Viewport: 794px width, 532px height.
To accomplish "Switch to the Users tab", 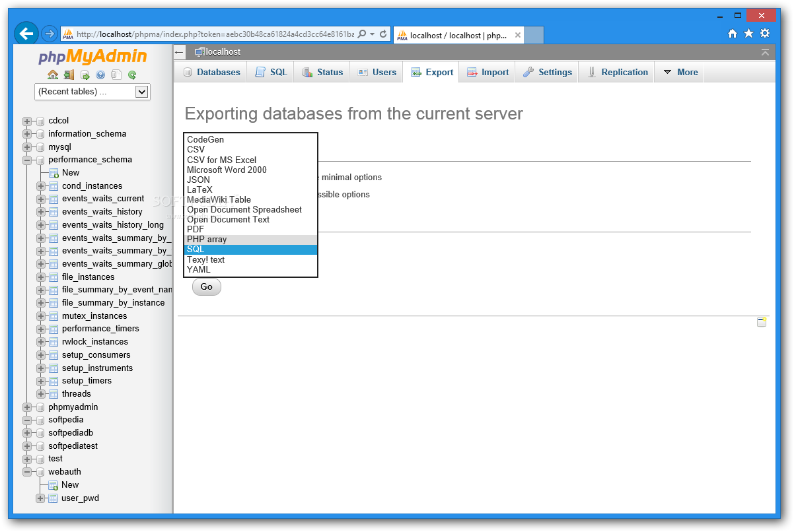I will point(377,72).
